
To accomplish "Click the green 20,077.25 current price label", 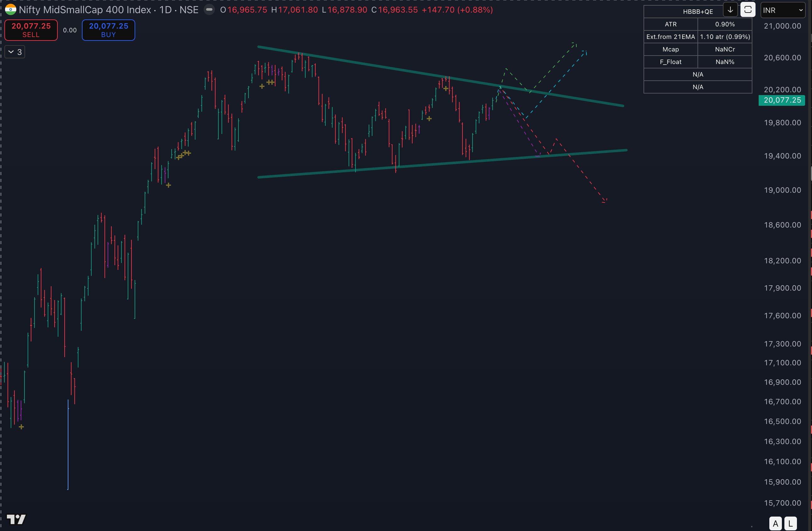I will [x=782, y=100].
